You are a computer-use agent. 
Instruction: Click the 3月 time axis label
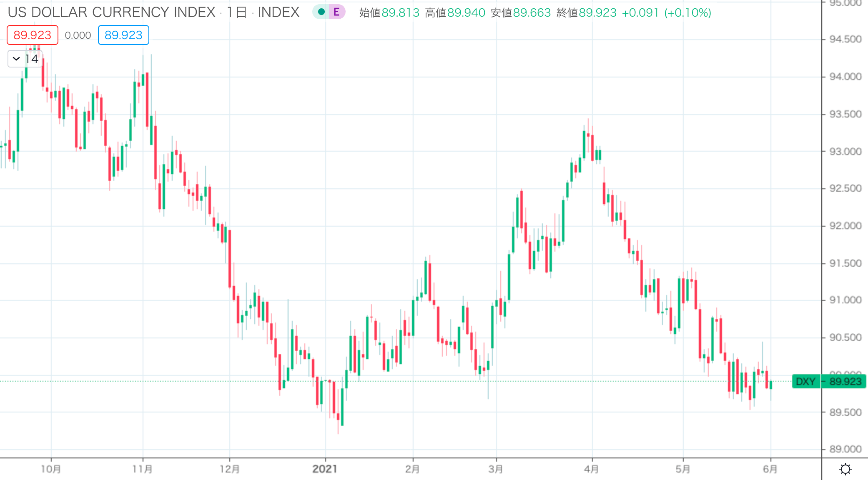[x=496, y=469]
